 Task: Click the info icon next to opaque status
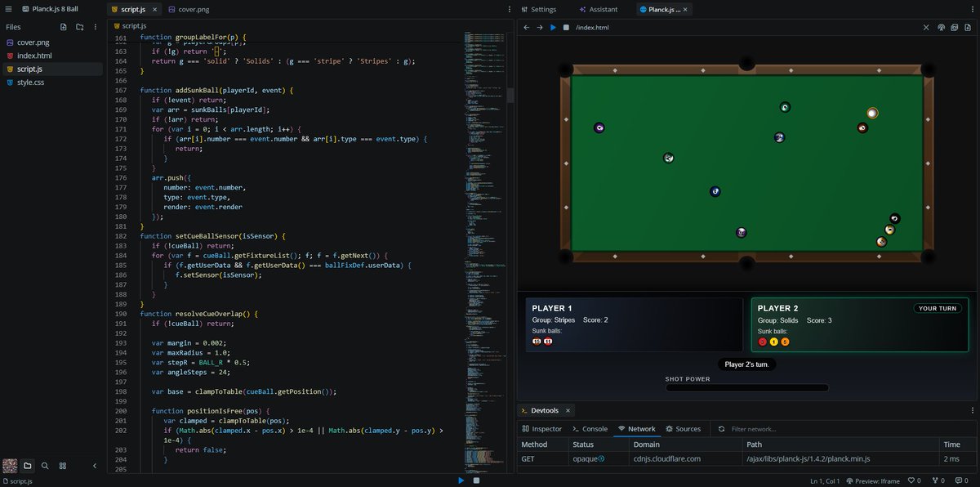(x=601, y=458)
